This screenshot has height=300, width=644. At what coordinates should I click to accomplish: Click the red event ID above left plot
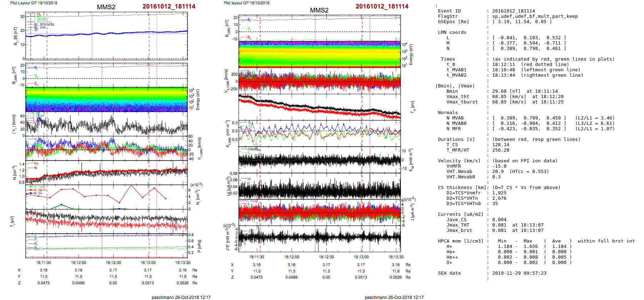click(x=169, y=6)
